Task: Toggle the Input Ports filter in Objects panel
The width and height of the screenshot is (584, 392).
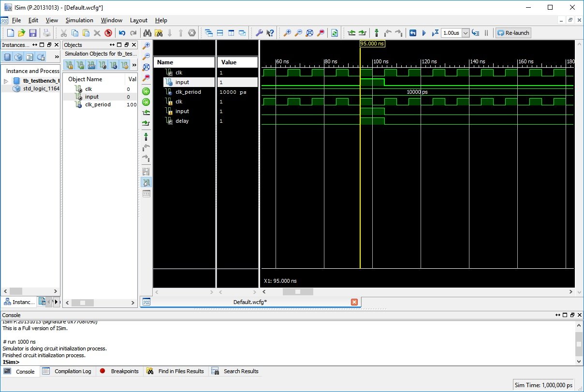Action: (69, 65)
